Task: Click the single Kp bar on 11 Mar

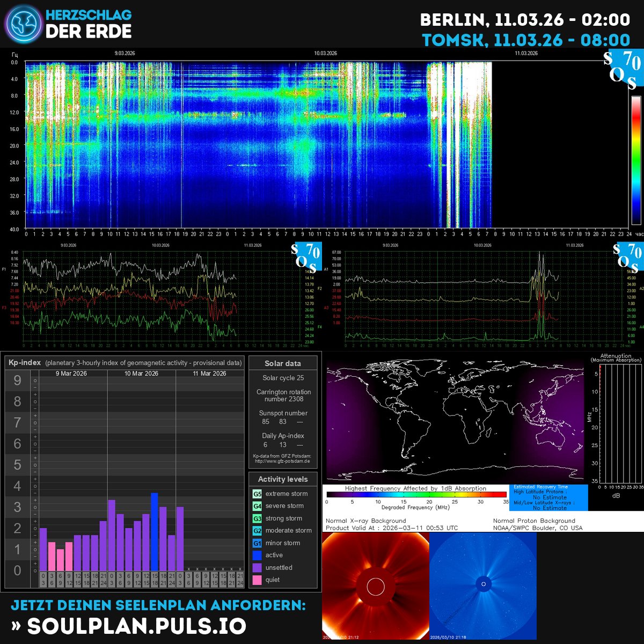Action: pyautogui.click(x=180, y=539)
